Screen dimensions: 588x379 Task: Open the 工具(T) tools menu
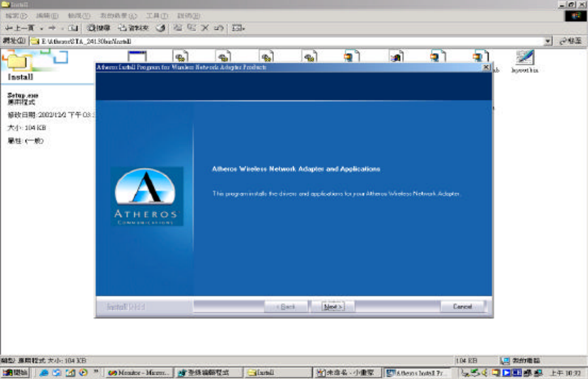tap(157, 16)
